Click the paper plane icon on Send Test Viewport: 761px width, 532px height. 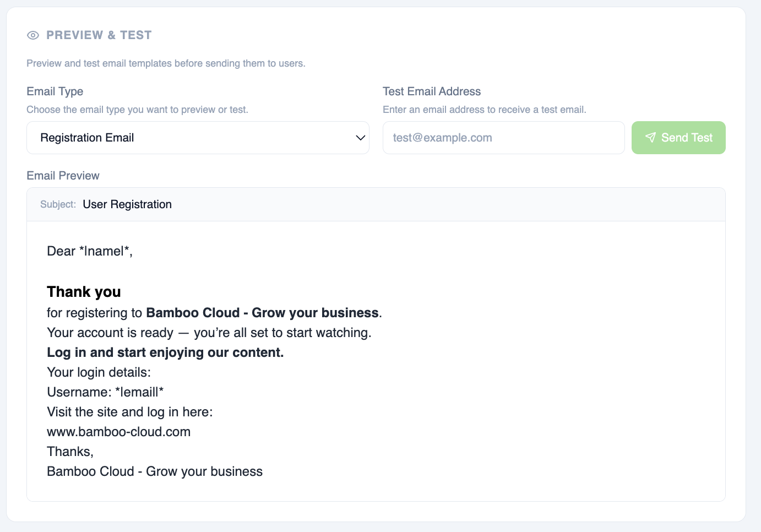(x=650, y=138)
